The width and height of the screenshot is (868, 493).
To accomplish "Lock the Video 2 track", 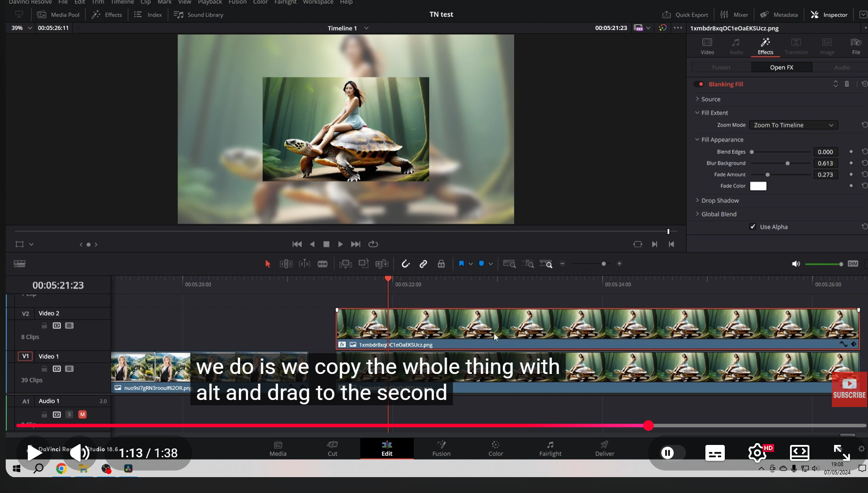I will click(44, 325).
